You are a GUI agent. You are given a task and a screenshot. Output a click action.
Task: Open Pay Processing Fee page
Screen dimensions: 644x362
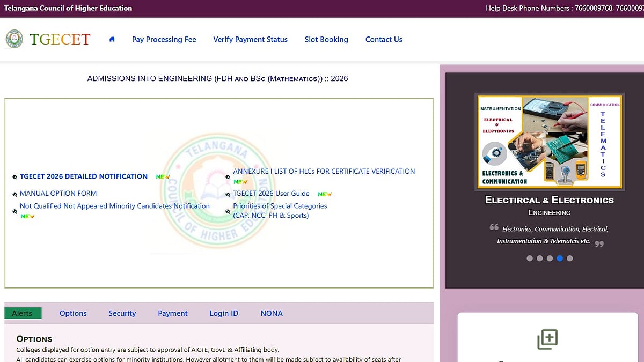click(164, 39)
